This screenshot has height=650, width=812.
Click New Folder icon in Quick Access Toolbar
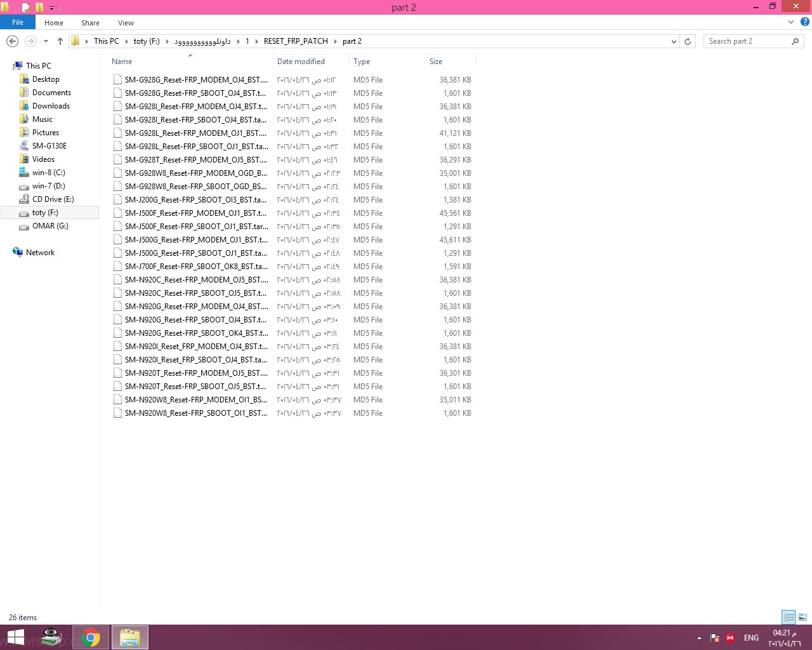39,8
